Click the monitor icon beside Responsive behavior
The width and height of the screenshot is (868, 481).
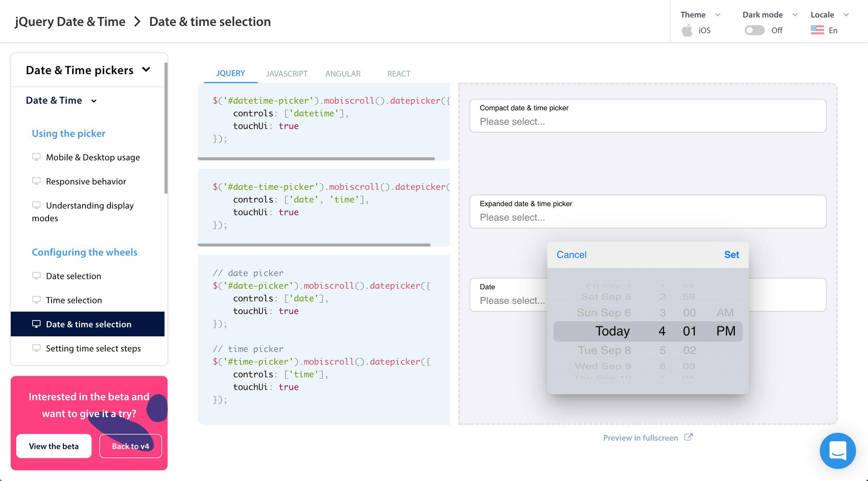click(36, 181)
